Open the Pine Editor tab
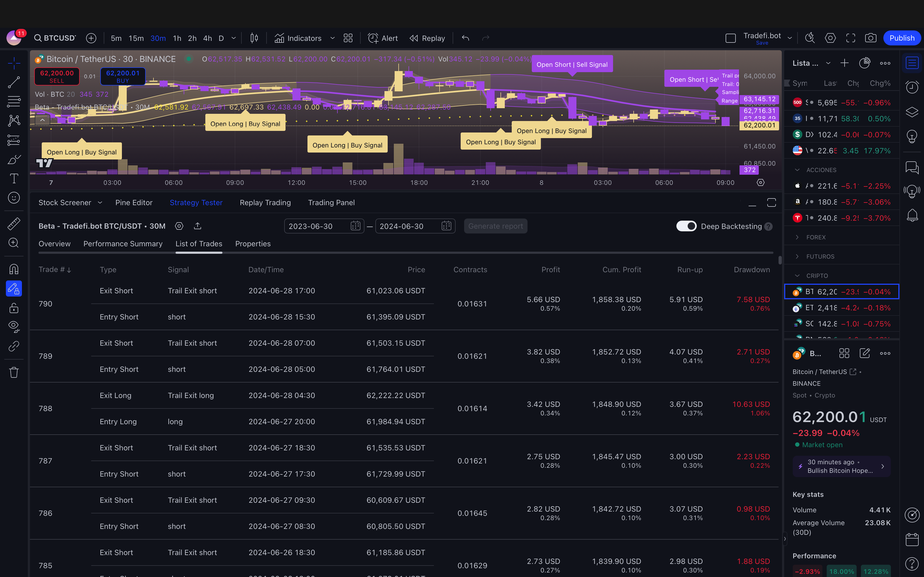Viewport: 924px width, 577px height. click(134, 203)
